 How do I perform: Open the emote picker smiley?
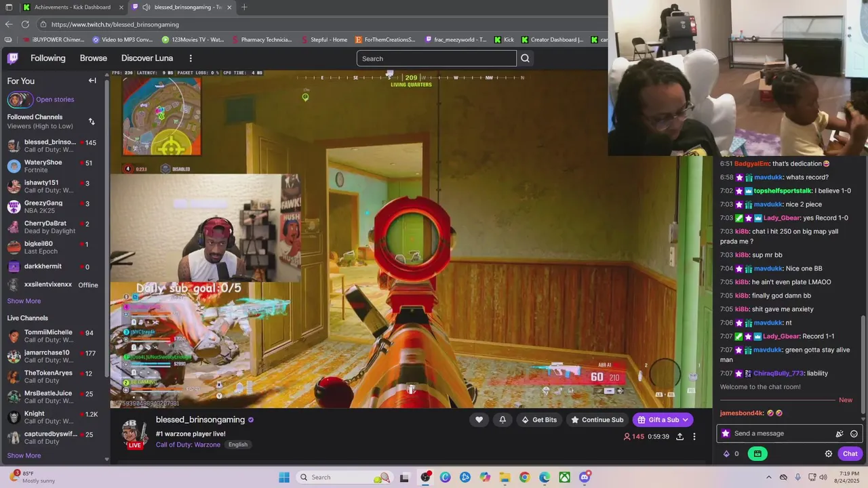point(854,434)
